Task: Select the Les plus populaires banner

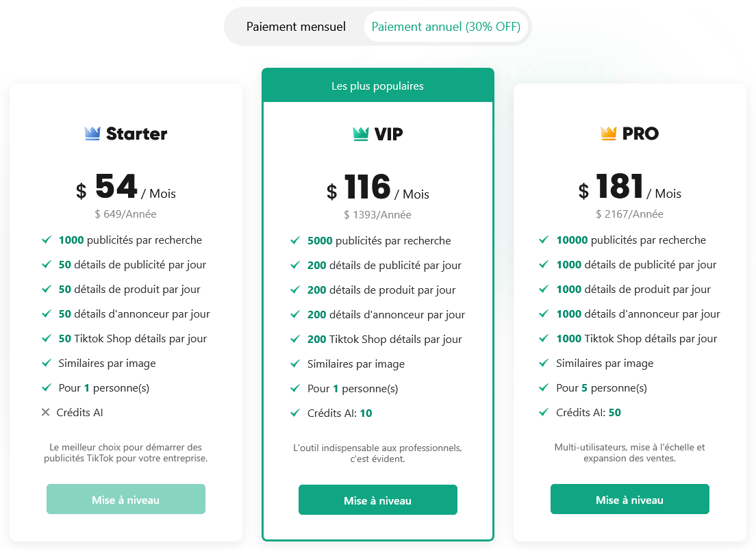Action: [377, 86]
